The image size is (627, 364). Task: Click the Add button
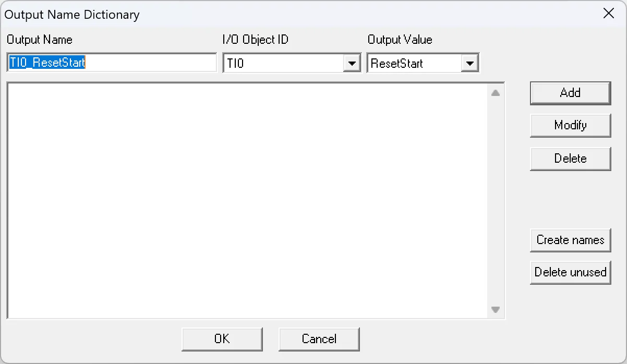[570, 93]
